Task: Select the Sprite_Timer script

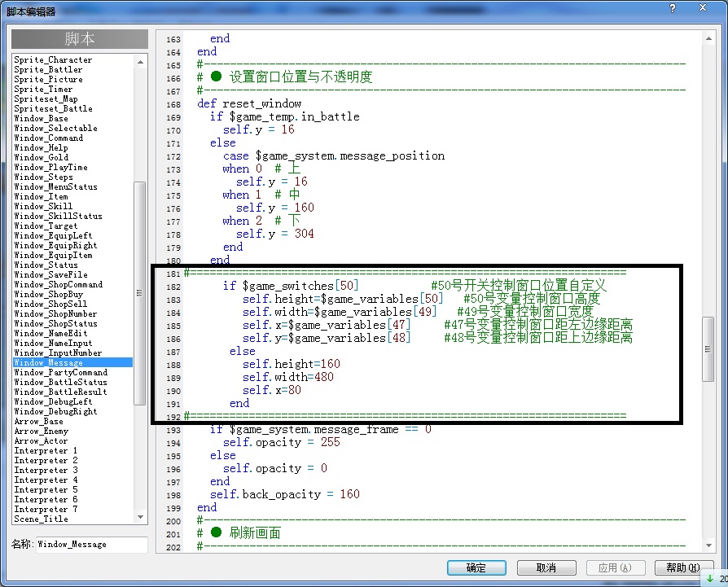Action: (44, 89)
